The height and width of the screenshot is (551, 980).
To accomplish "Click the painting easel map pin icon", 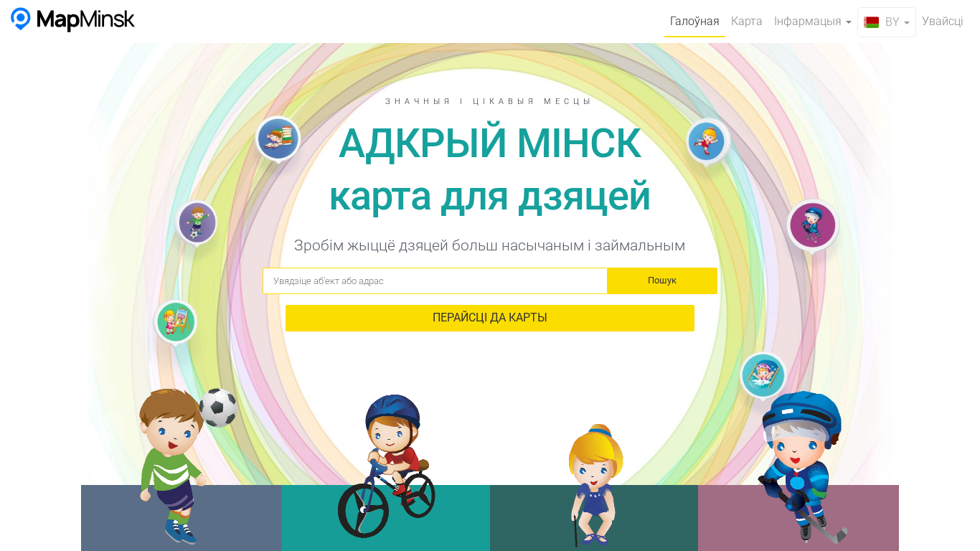I will point(176,322).
